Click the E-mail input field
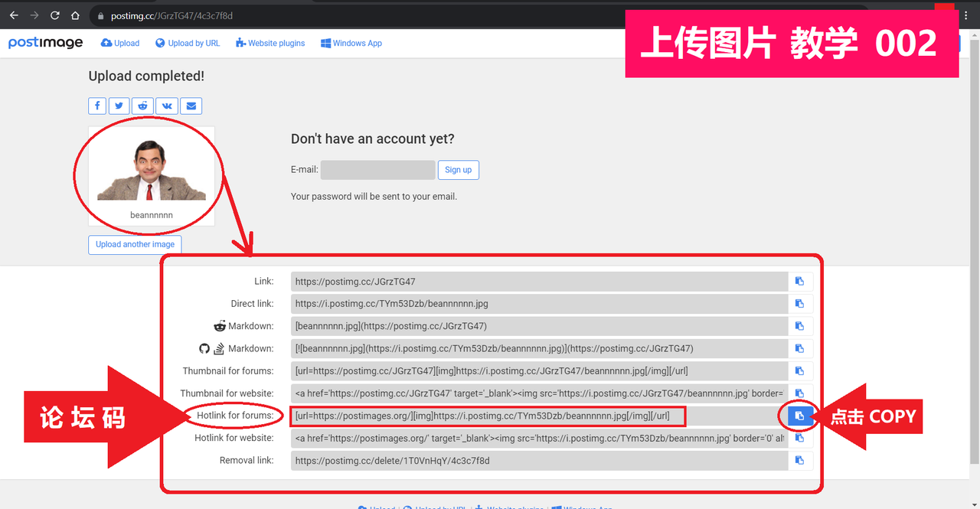The height and width of the screenshot is (509, 980). (x=378, y=170)
